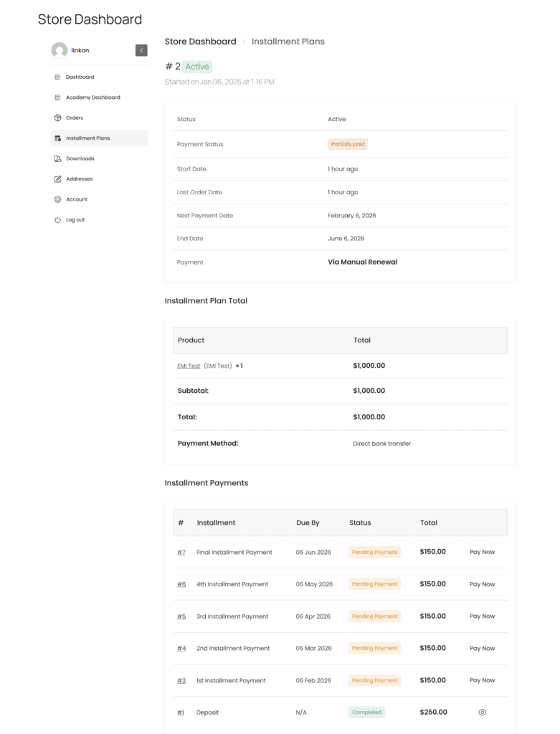The height and width of the screenshot is (734, 560).
Task: Click the Addresses edit icon
Action: (x=57, y=179)
